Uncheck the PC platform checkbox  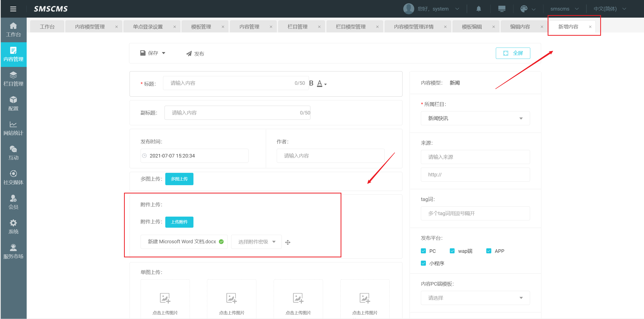click(423, 251)
